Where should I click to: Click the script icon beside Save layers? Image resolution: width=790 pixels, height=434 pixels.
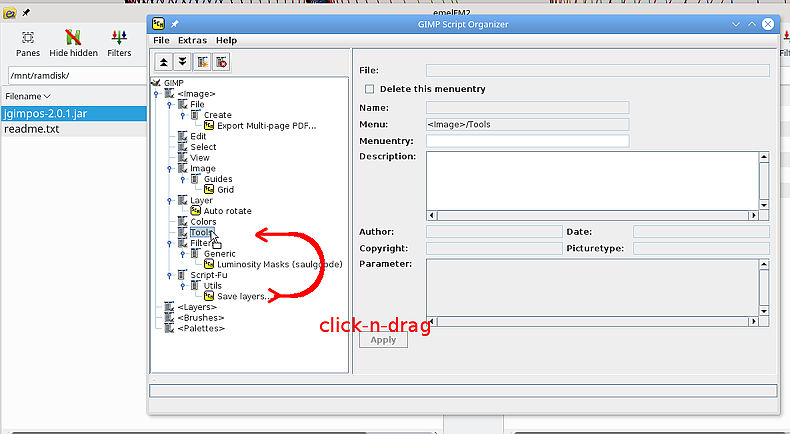tap(209, 296)
